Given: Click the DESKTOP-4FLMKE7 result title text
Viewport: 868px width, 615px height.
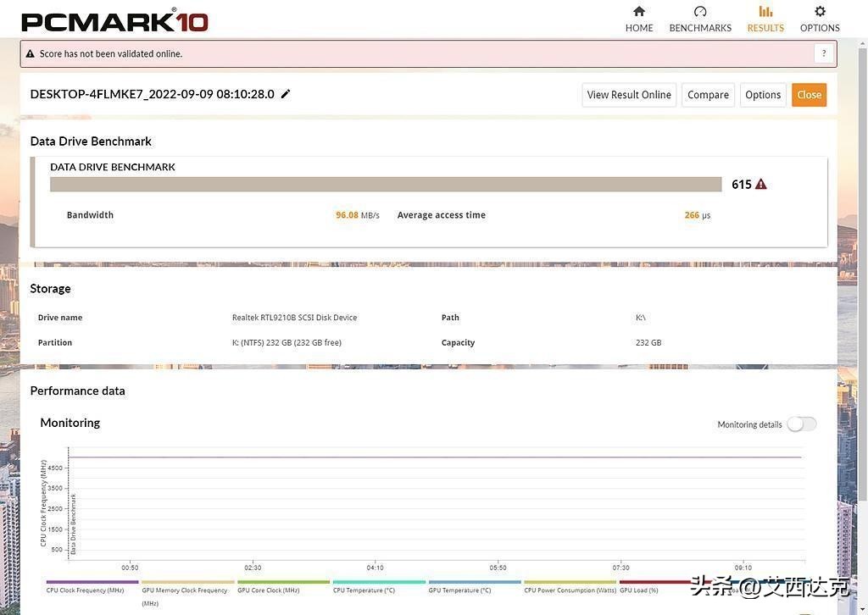Looking at the screenshot, I should [153, 93].
